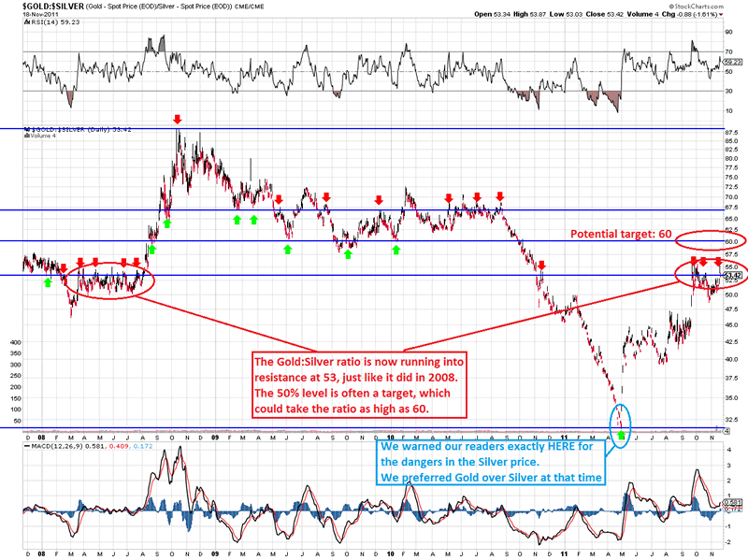Click the red 0.409 MACD signal value
Image resolution: width=748 pixels, height=560 pixels.
[118, 446]
